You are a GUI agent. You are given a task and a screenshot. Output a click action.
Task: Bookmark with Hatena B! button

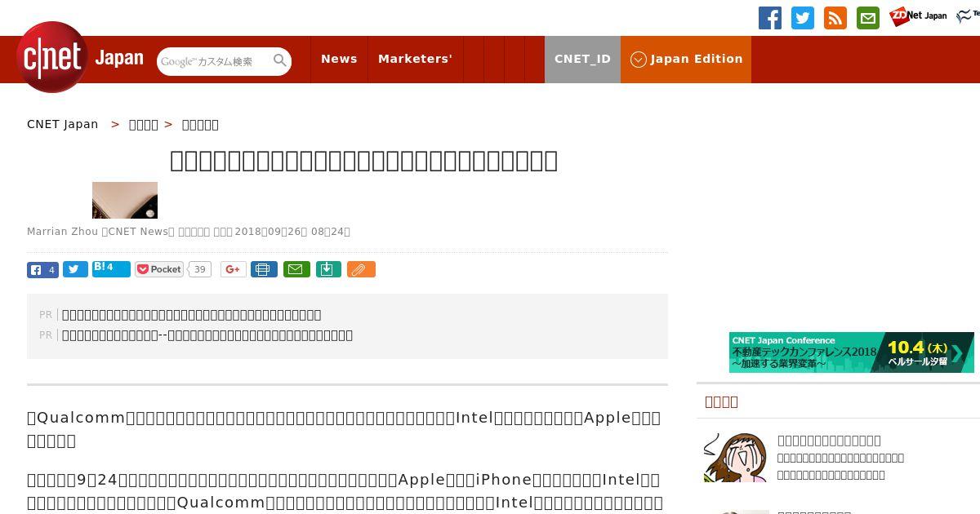pos(111,268)
